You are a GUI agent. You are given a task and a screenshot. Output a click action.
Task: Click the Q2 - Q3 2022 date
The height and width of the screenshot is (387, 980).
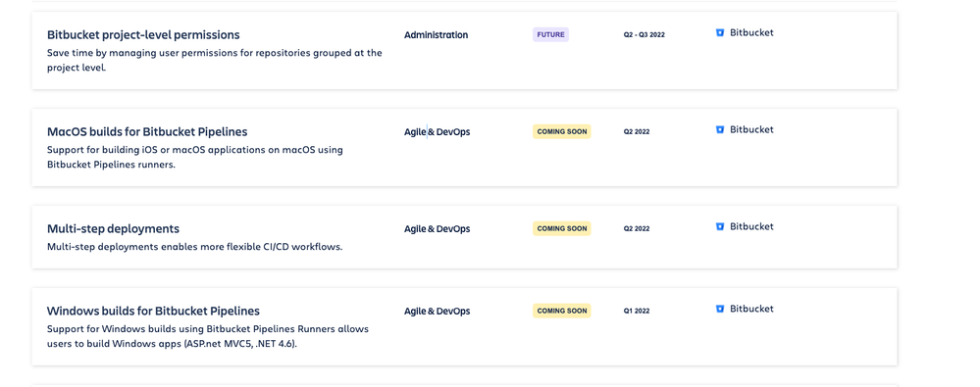[644, 35]
